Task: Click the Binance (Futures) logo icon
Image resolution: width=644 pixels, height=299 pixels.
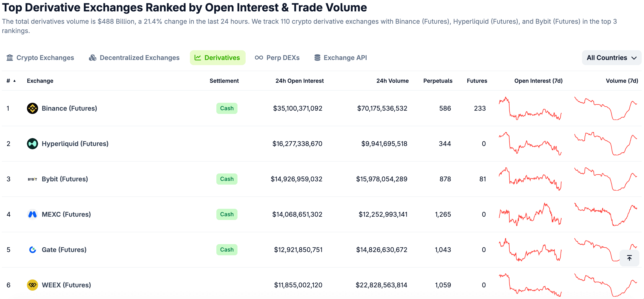Action: [x=33, y=108]
